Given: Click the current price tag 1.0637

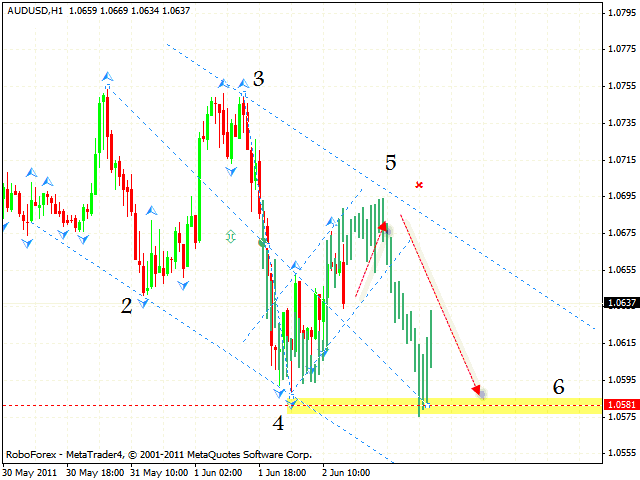Looking at the screenshot, I should pyautogui.click(x=618, y=302).
